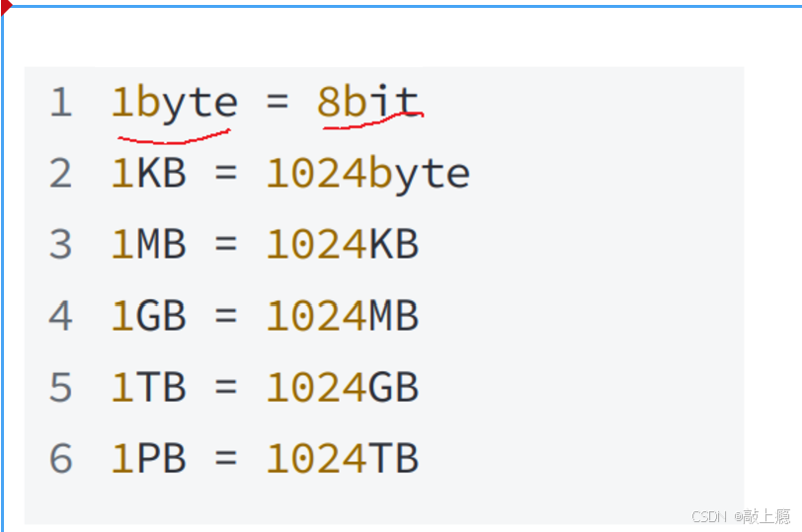Click the underlined "1byte" text
802x532 pixels.
[x=175, y=103]
